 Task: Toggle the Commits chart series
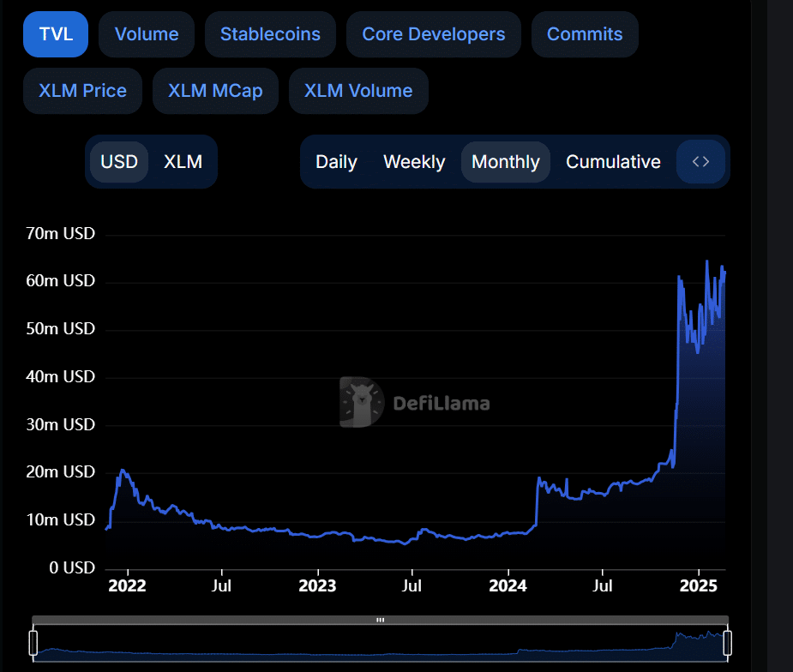coord(585,34)
